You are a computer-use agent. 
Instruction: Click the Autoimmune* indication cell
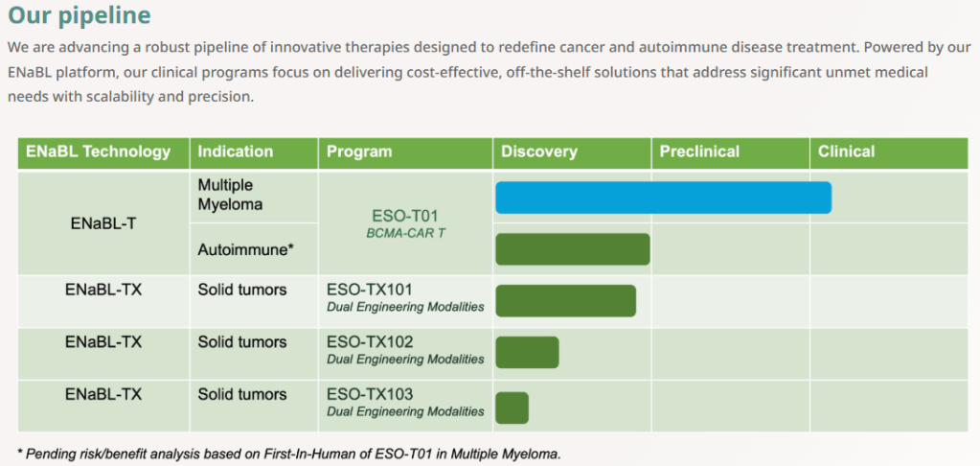tap(245, 249)
